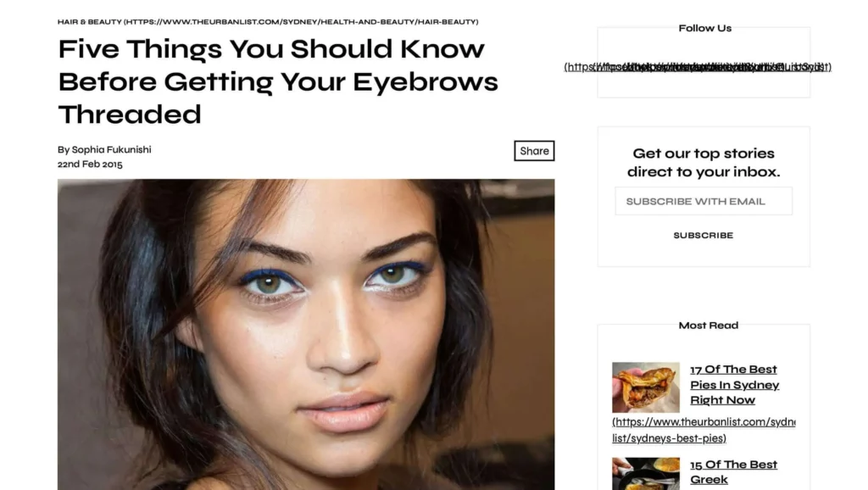The image size is (868, 490).
Task: Click the overlapping social links under Follow Us
Action: [x=698, y=67]
